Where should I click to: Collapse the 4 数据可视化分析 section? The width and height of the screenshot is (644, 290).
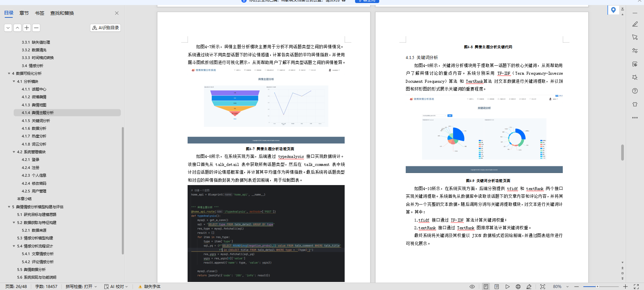point(9,73)
